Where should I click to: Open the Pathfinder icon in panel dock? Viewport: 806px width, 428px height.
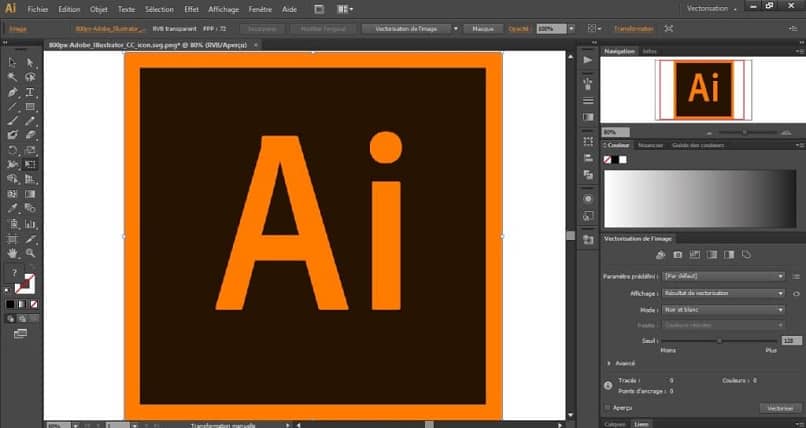pyautogui.click(x=588, y=175)
